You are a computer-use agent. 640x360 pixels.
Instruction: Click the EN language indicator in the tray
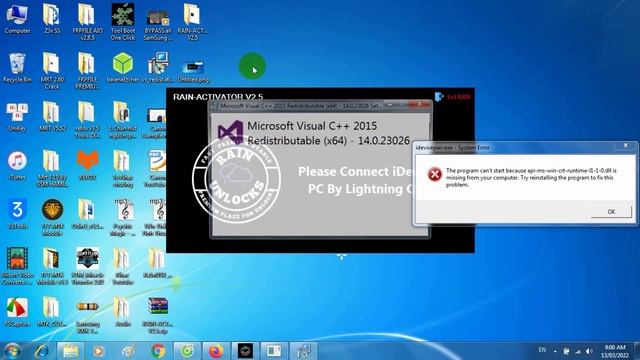pos(542,350)
